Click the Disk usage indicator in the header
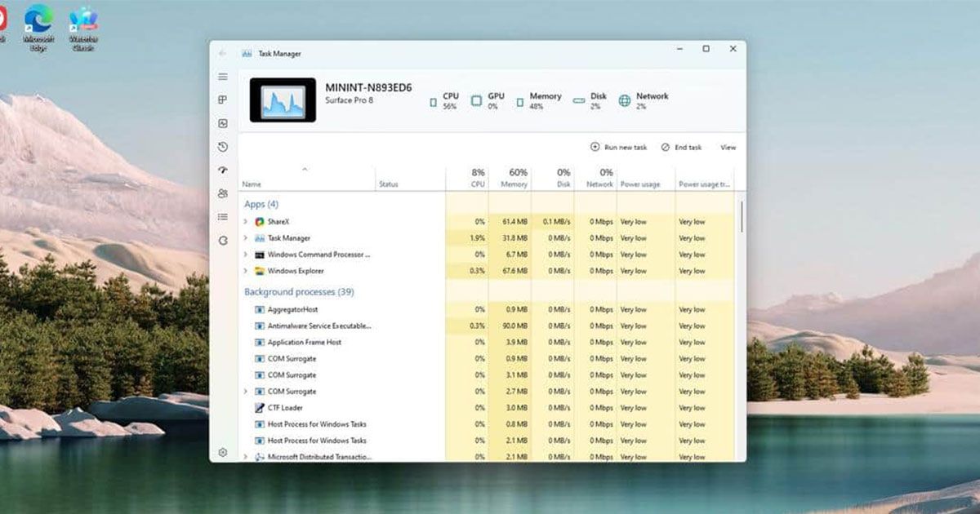This screenshot has height=514, width=980. coord(594,100)
